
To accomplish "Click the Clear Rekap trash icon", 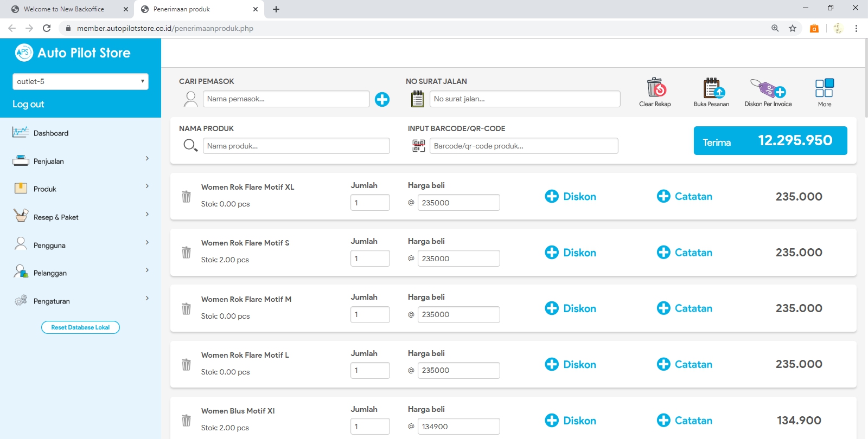I will (x=655, y=88).
